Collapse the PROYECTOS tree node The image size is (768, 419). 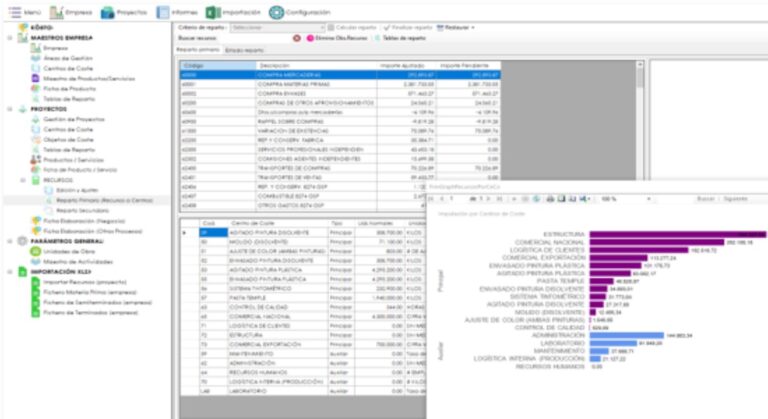click(x=9, y=109)
